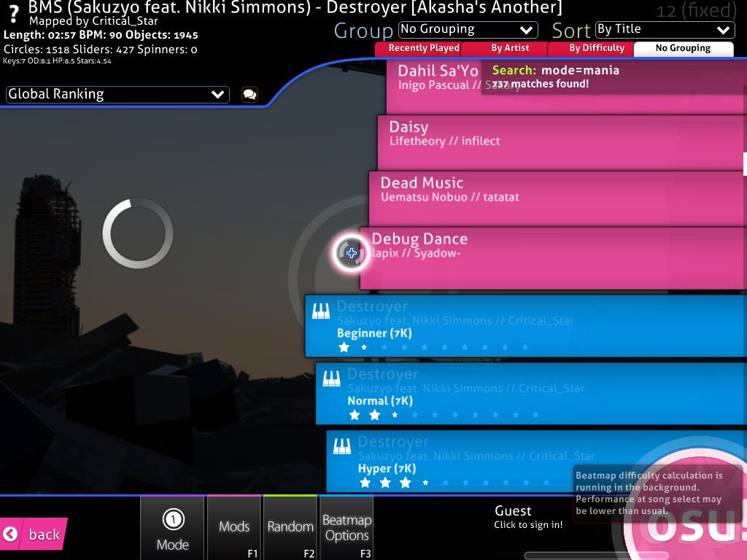Select the Daisy beatmap by Lifetheory
This screenshot has height=560, width=747.
click(x=562, y=142)
